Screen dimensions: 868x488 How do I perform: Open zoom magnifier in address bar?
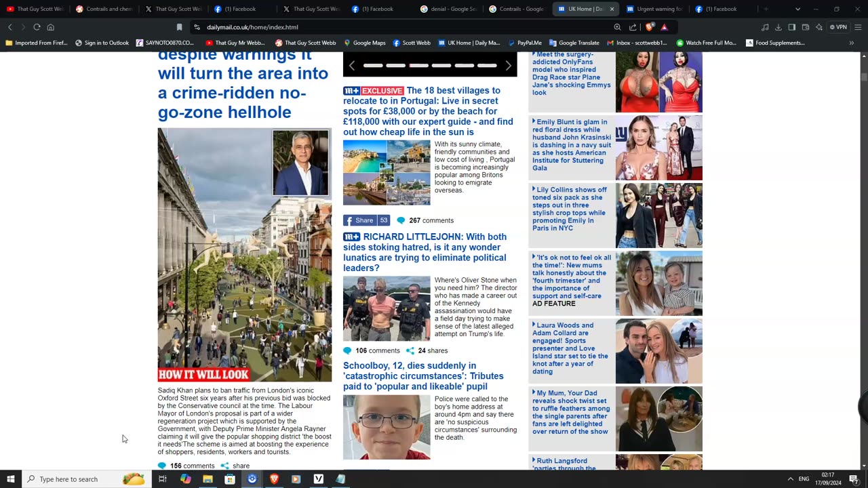coord(617,27)
